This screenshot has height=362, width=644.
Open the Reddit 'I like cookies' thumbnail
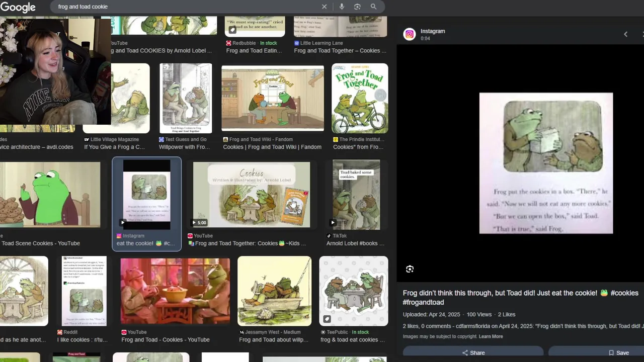coord(84,291)
